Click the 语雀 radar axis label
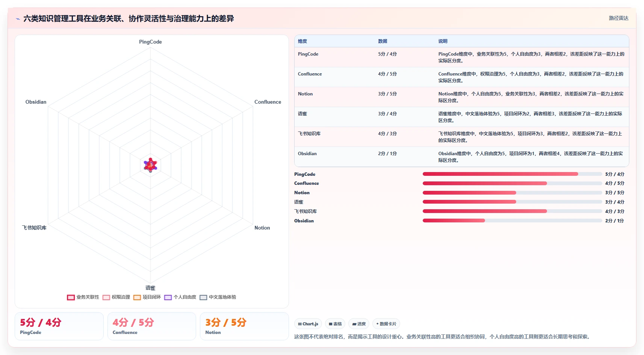Screen dimensions: 644x355 pos(150,288)
